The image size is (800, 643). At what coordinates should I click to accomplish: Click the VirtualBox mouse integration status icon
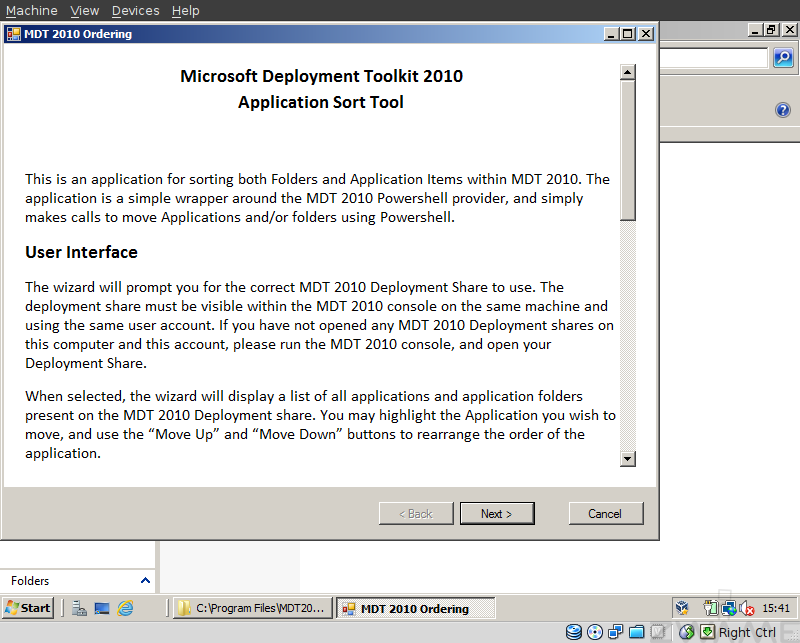tap(687, 632)
